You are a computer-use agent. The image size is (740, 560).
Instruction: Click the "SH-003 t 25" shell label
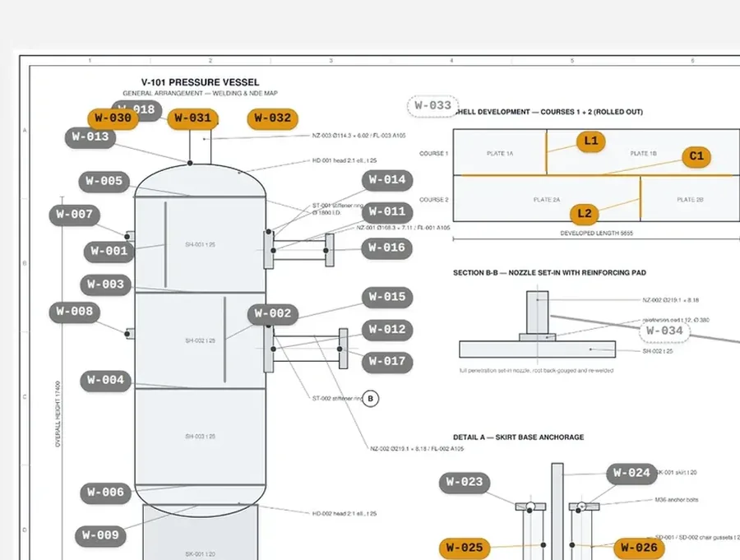[x=200, y=437]
